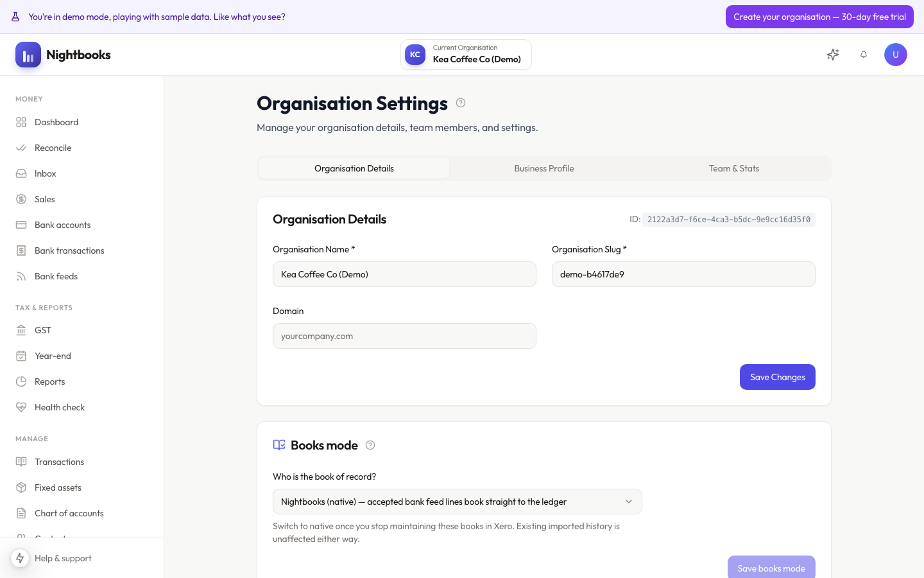Click the Inbox tray icon
924x578 pixels.
(21, 173)
